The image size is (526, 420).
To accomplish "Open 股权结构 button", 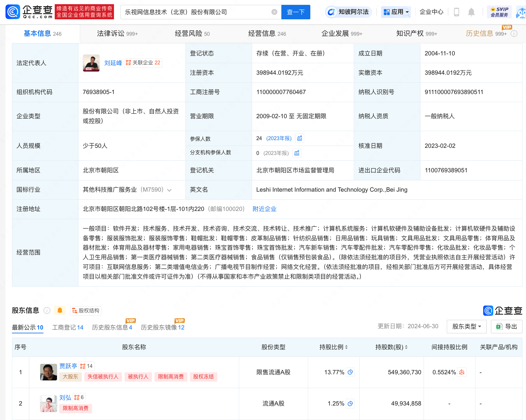I will [x=86, y=310].
